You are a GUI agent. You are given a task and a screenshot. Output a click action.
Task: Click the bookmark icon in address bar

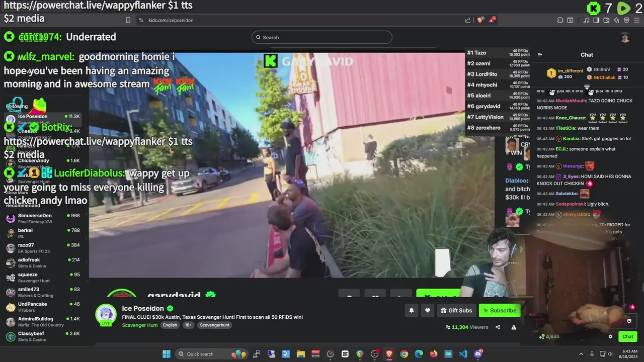pos(128,20)
